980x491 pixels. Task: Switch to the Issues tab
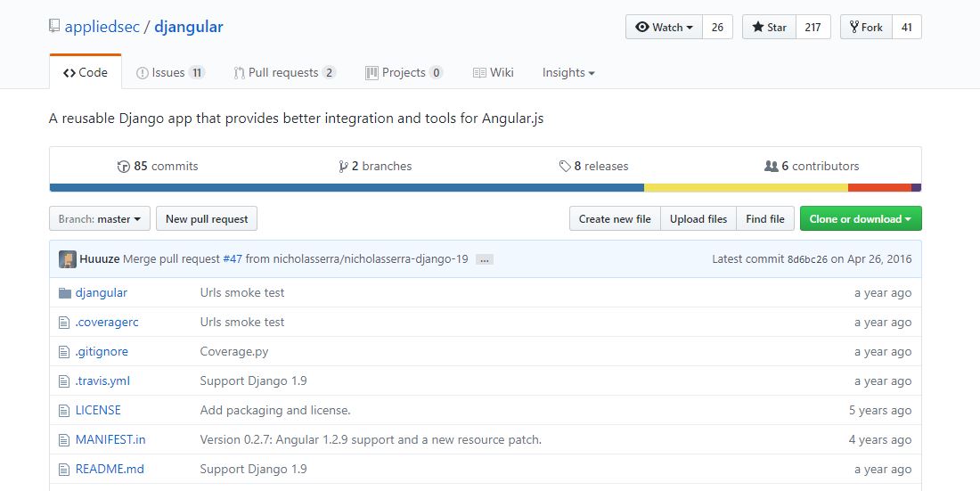click(171, 72)
